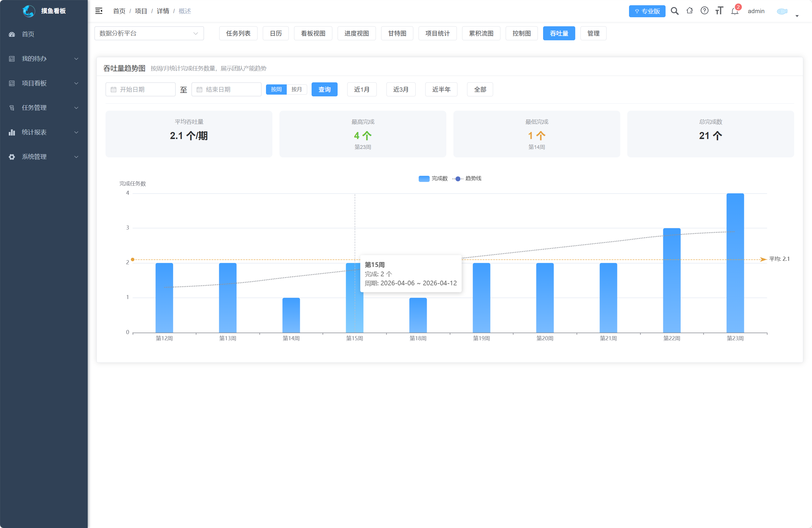Open the search magnifier icon
This screenshot has height=528, width=812.
click(x=674, y=11)
